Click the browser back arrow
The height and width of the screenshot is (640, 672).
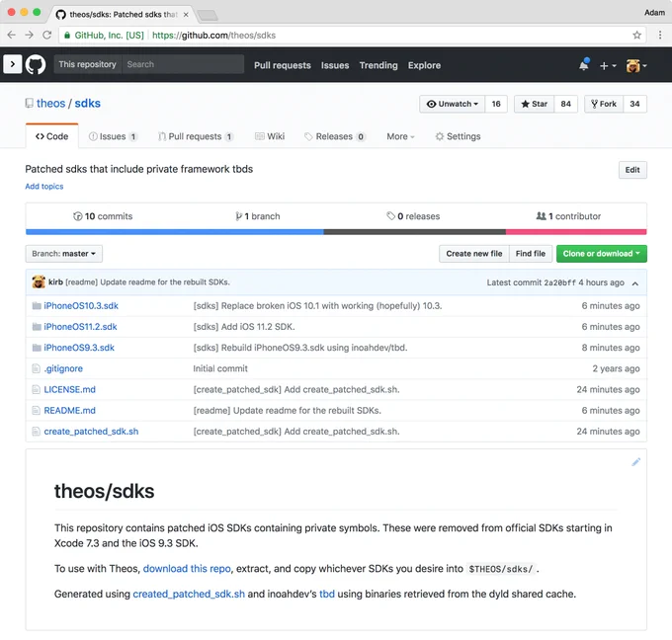(12, 36)
